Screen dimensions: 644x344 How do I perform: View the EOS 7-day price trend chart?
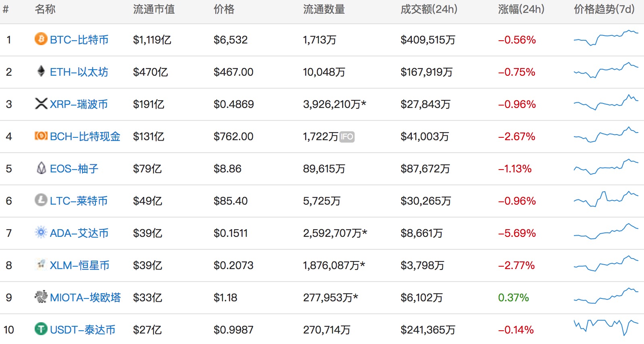(x=606, y=167)
